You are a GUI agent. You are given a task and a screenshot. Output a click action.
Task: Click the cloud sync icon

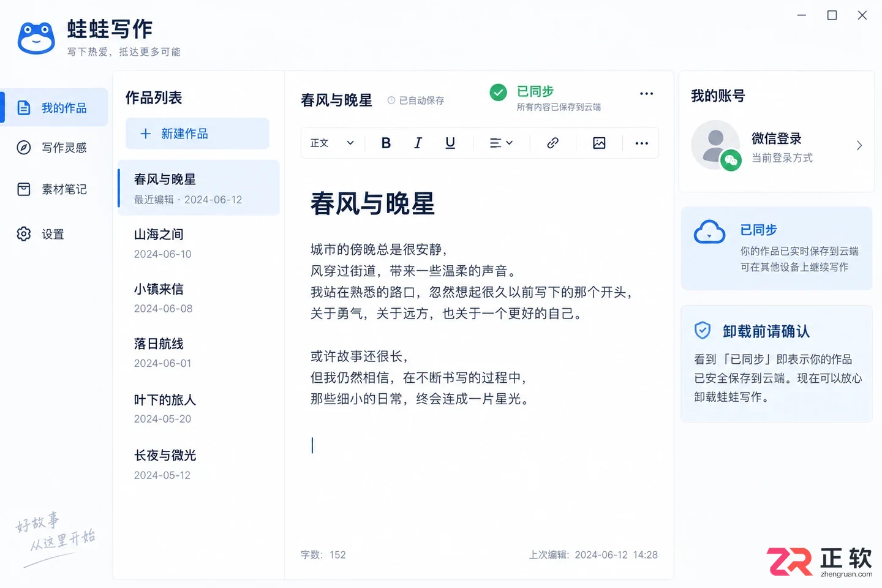click(x=709, y=232)
